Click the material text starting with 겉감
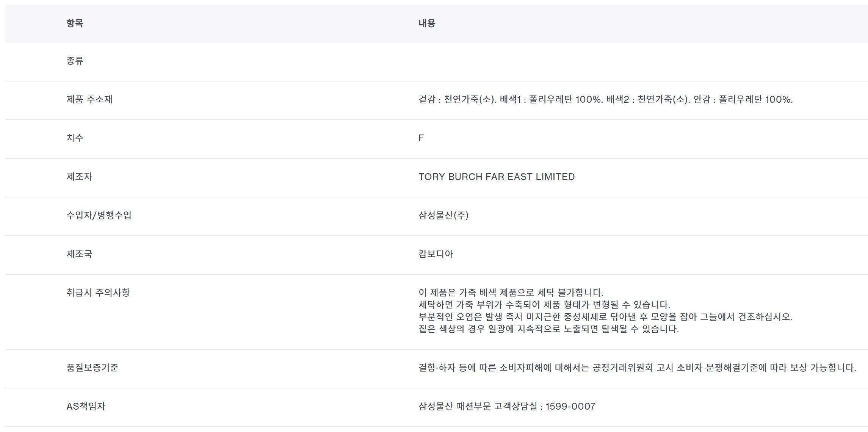 coord(605,99)
